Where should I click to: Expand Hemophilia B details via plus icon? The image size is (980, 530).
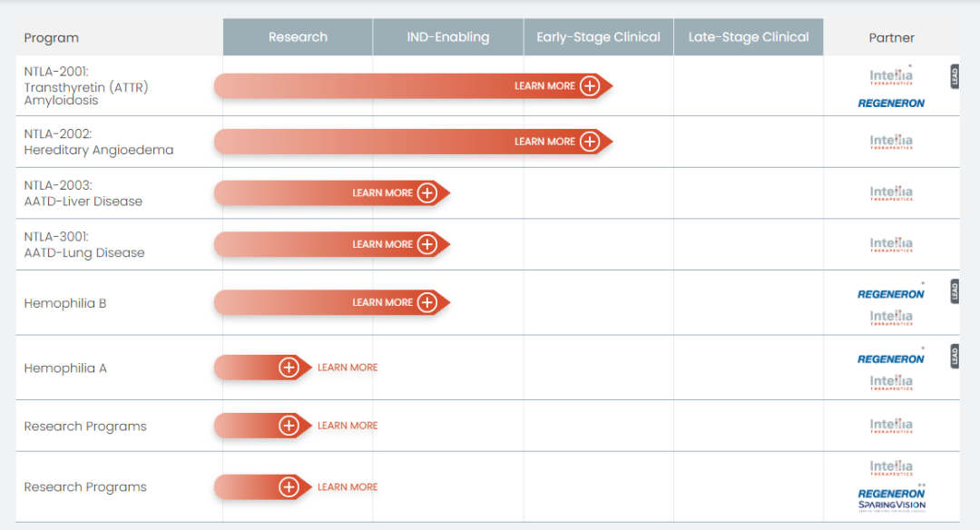(x=427, y=302)
